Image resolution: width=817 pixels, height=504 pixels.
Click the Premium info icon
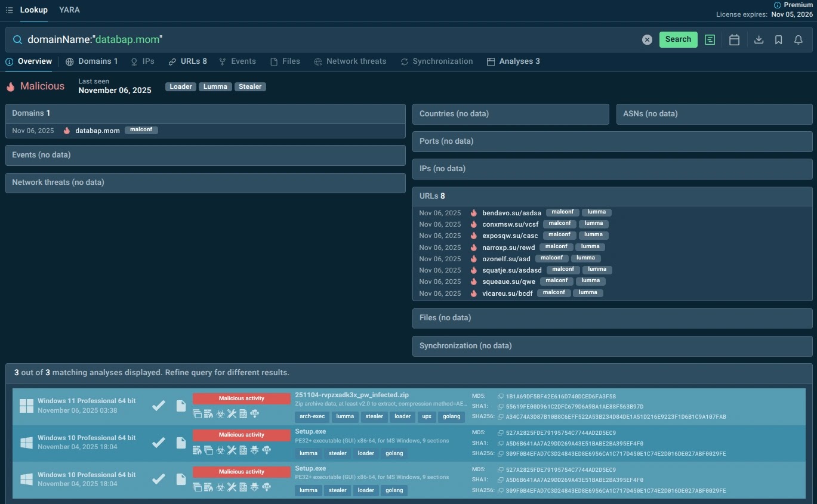[x=777, y=5]
